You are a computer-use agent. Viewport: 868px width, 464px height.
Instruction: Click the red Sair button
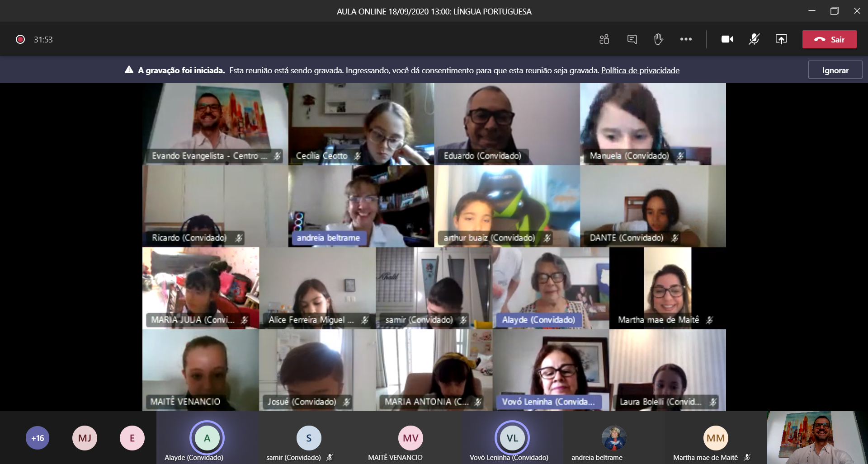tap(830, 39)
